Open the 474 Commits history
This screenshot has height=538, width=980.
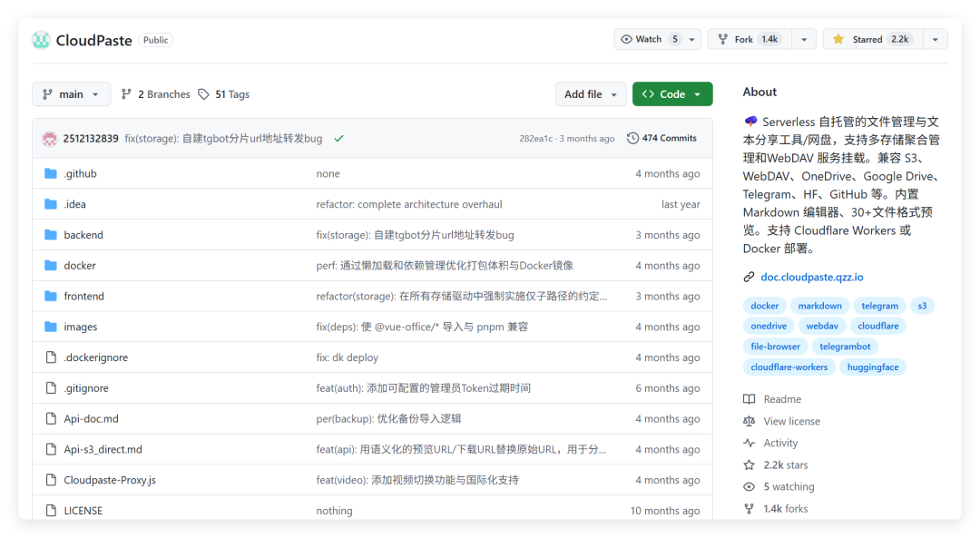(662, 139)
